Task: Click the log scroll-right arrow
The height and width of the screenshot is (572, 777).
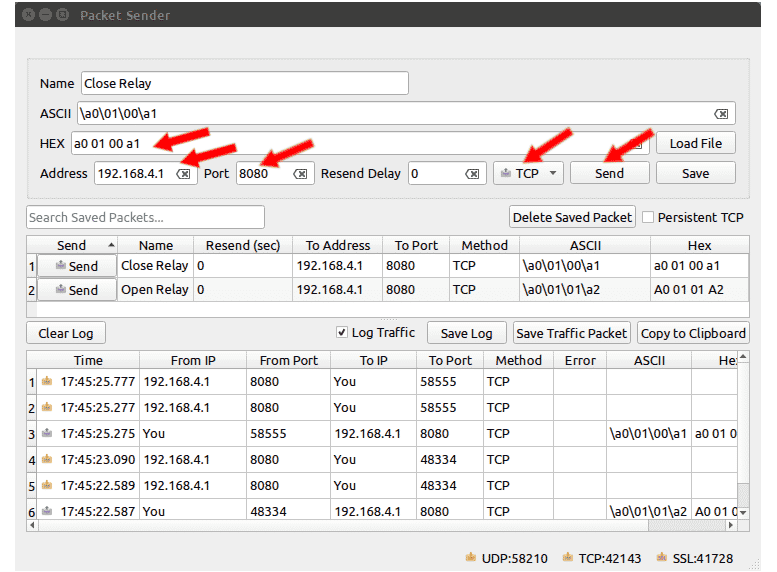Action: (730, 525)
